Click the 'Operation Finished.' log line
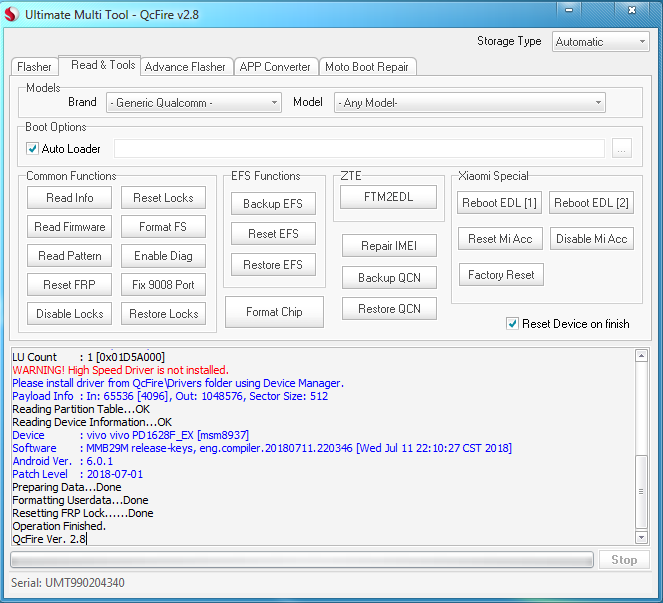Image resolution: width=663 pixels, height=603 pixels. coord(59,526)
